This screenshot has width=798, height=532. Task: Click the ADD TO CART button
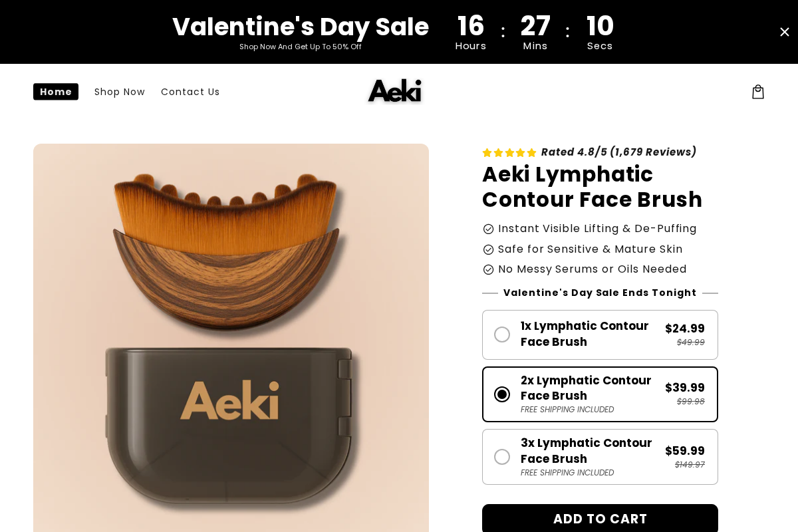tap(600, 519)
